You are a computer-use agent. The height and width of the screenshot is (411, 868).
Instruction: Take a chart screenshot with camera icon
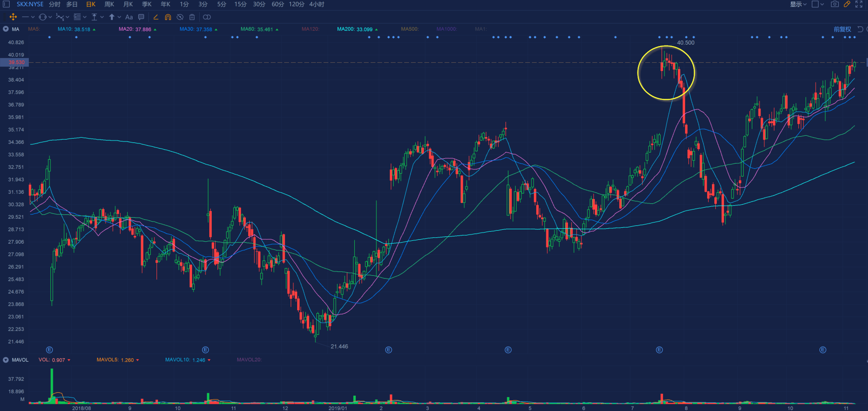pos(835,4)
